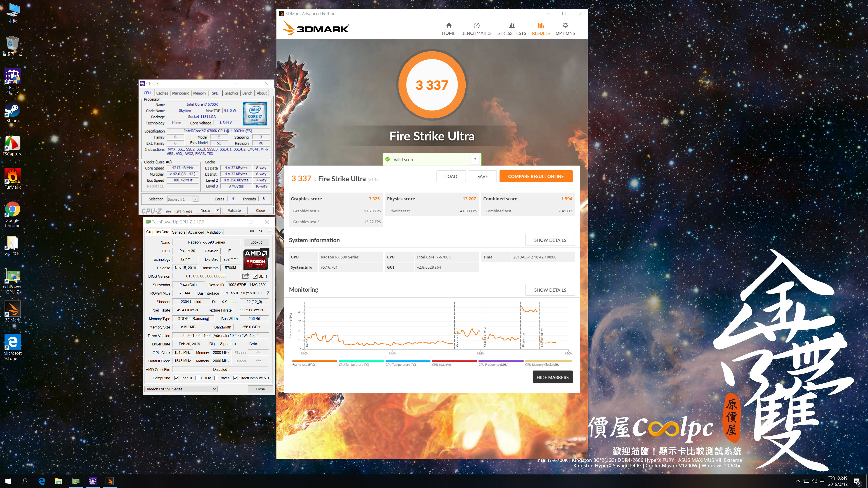Toggle CPU Frequency (MHz) monitoring legend
This screenshot has height=488, width=868.
pyautogui.click(x=500, y=363)
